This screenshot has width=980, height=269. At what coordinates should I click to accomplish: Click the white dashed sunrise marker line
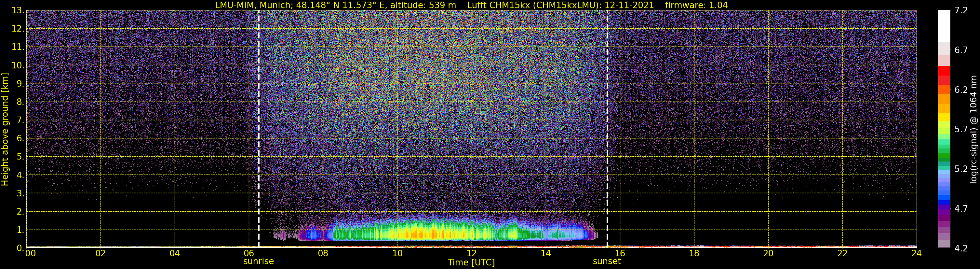click(259, 129)
